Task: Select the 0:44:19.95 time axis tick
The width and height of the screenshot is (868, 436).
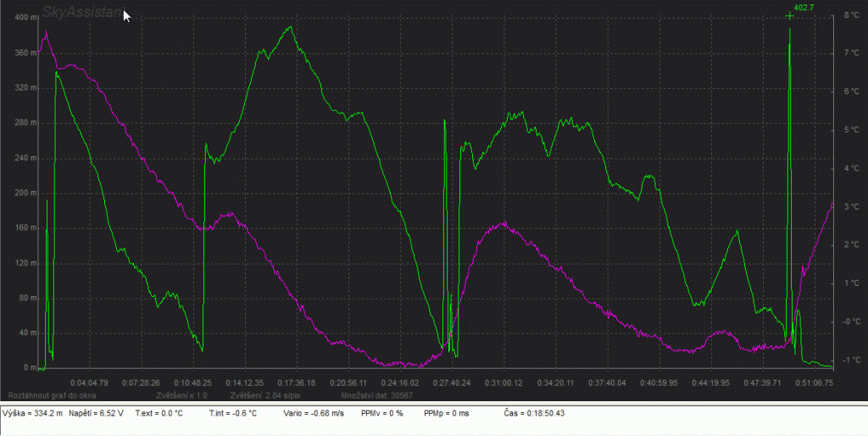Action: [x=710, y=383]
